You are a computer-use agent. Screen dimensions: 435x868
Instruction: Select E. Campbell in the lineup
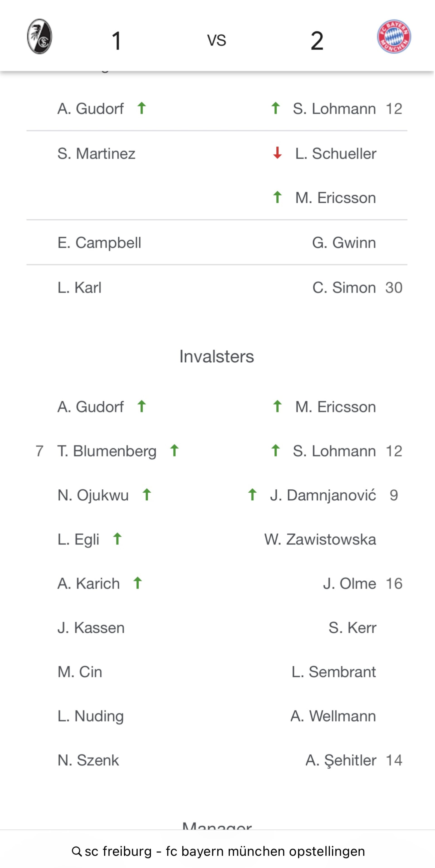(x=99, y=242)
